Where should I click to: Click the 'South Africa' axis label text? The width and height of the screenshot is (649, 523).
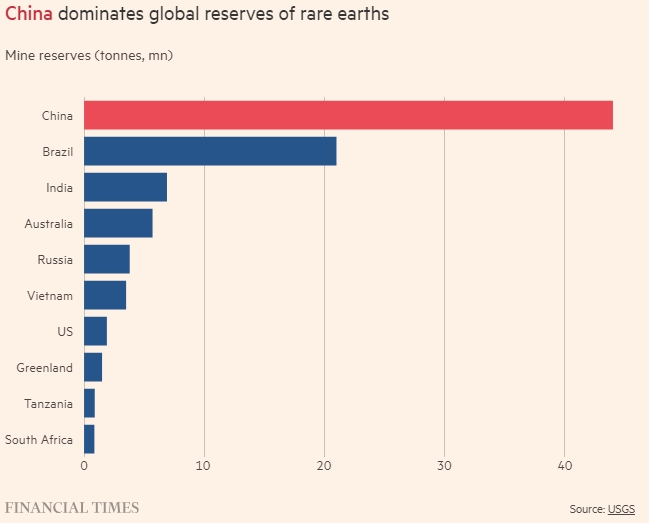pyautogui.click(x=39, y=440)
